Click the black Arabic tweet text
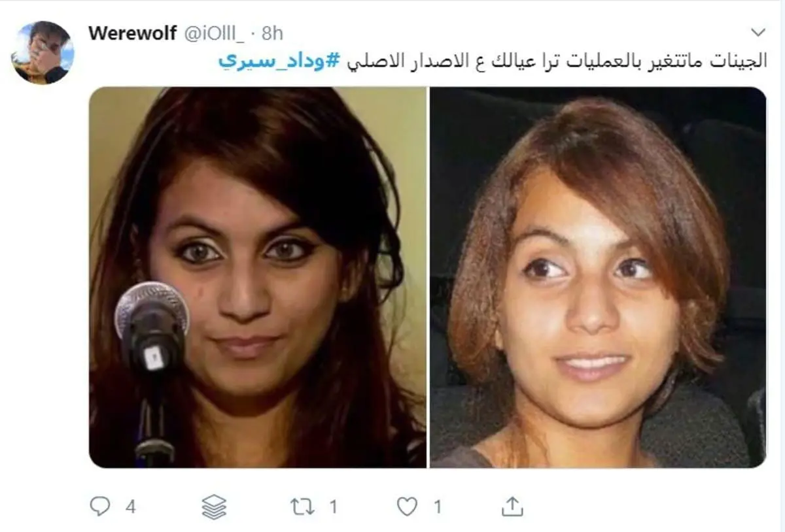The image size is (785, 532). (x=556, y=61)
